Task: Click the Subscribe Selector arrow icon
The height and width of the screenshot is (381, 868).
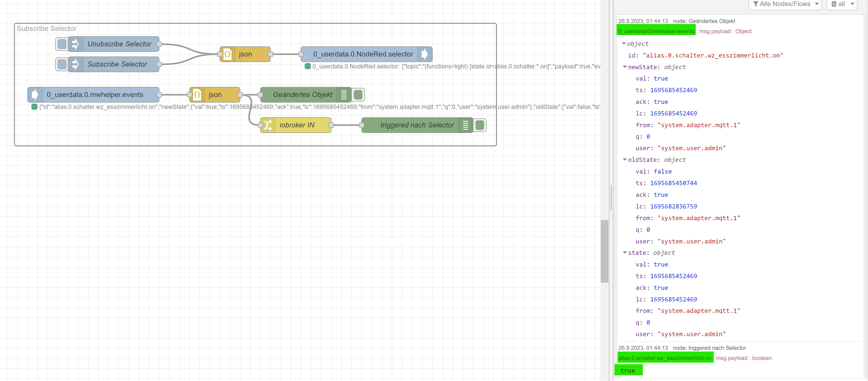Action: [x=75, y=64]
